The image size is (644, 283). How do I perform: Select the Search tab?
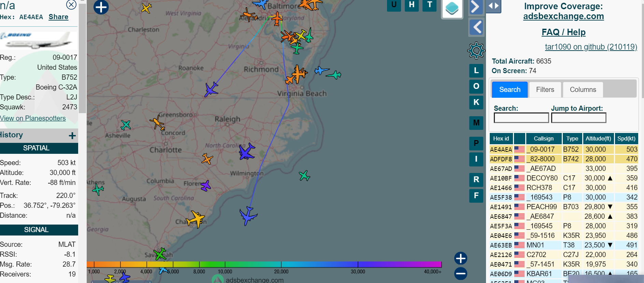point(510,90)
